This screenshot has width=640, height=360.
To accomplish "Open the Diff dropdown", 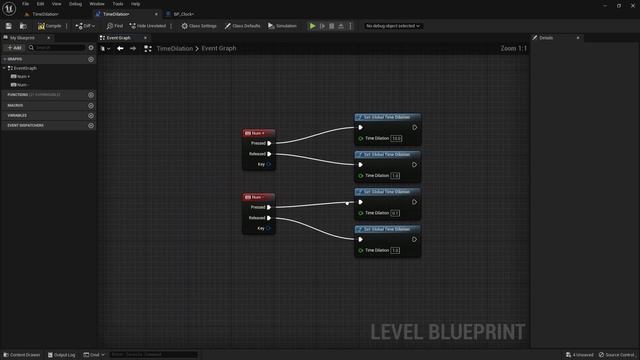I will tap(85, 26).
